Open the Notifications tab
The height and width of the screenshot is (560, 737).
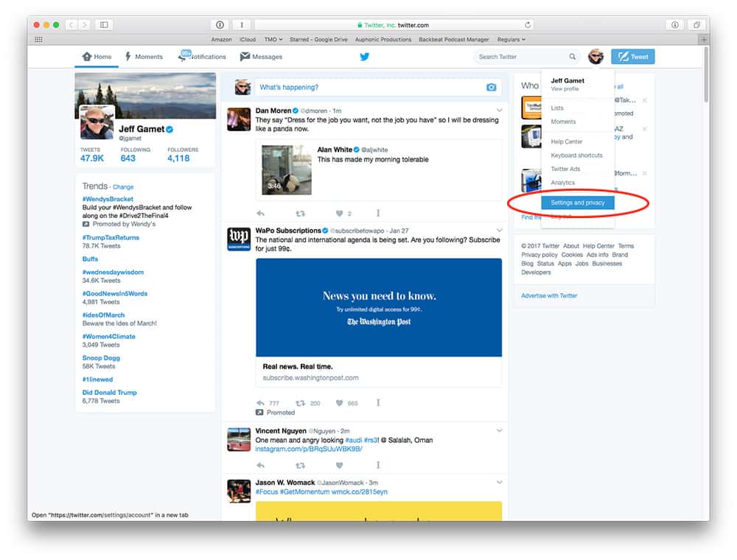pos(202,57)
